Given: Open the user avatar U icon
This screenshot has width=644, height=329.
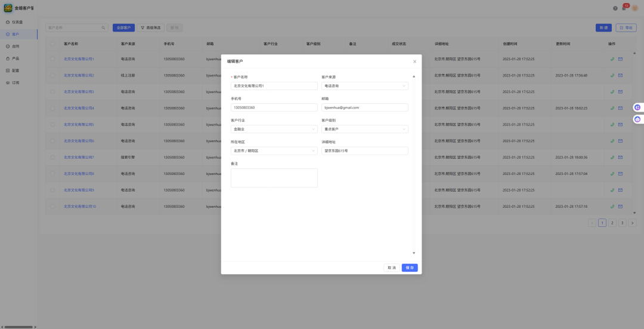Looking at the screenshot, I should click(x=635, y=8).
